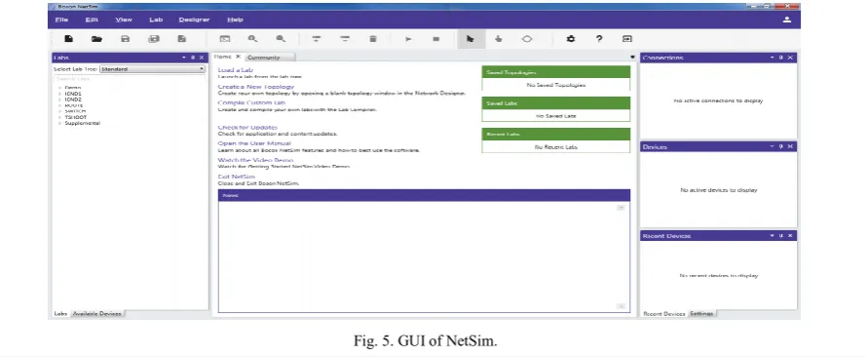
Task: Expand the ROUTE lab tree node
Action: [59, 105]
